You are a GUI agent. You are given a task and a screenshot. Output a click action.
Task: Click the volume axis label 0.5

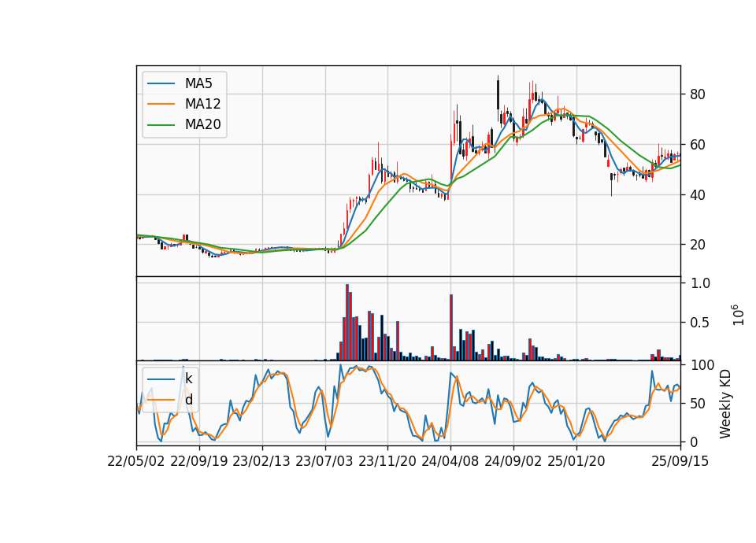(x=700, y=323)
